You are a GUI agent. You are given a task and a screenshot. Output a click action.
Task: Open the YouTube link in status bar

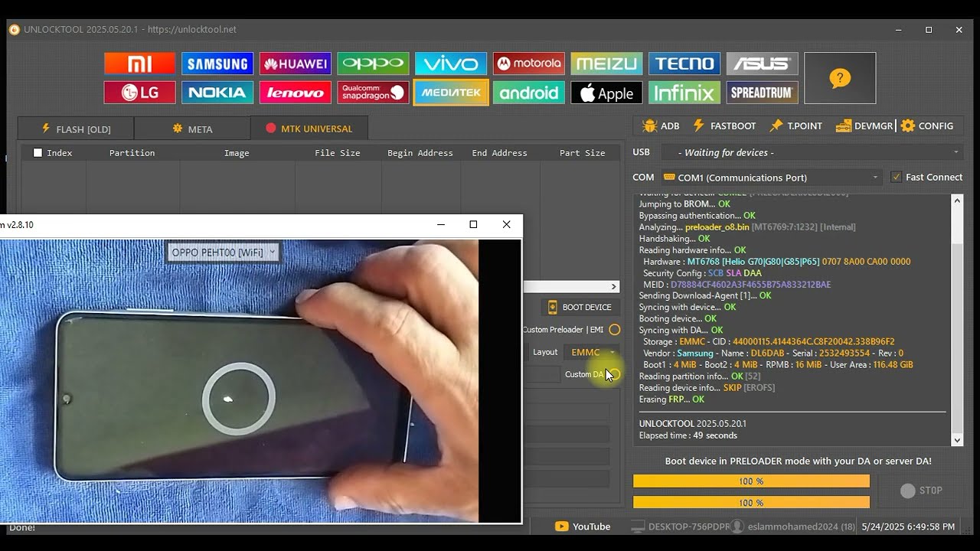click(x=583, y=527)
